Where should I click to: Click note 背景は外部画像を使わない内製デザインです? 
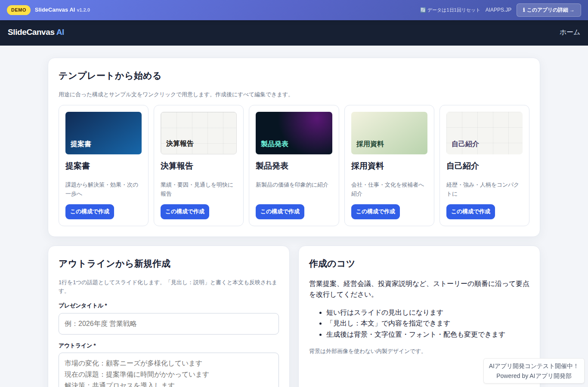(x=368, y=351)
